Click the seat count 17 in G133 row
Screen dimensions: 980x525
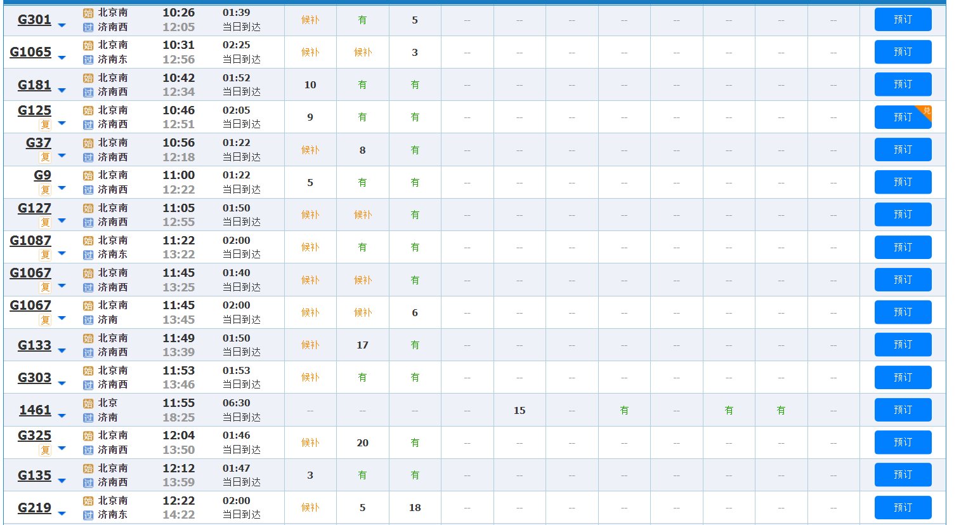coord(362,345)
